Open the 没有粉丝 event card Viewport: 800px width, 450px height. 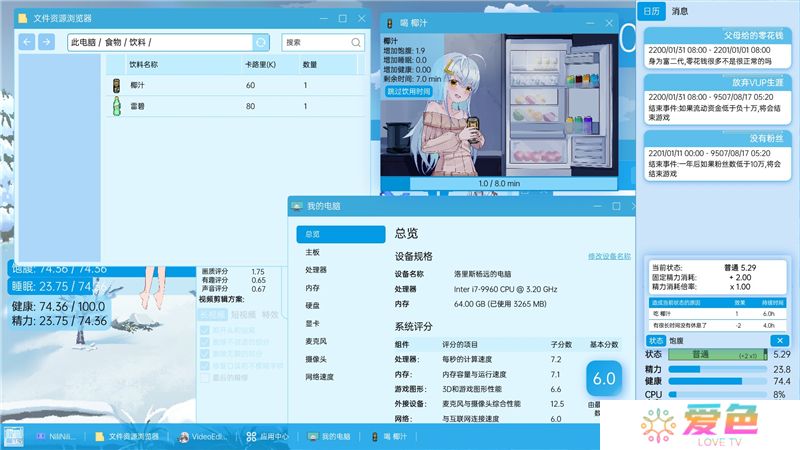point(717,156)
